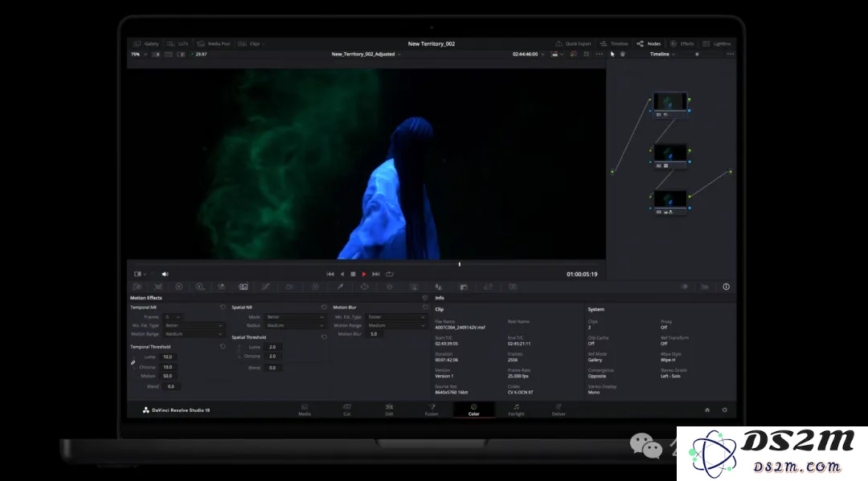Screen dimensions: 868x481
Task: Open the Power Window palette icon
Action: click(x=364, y=287)
